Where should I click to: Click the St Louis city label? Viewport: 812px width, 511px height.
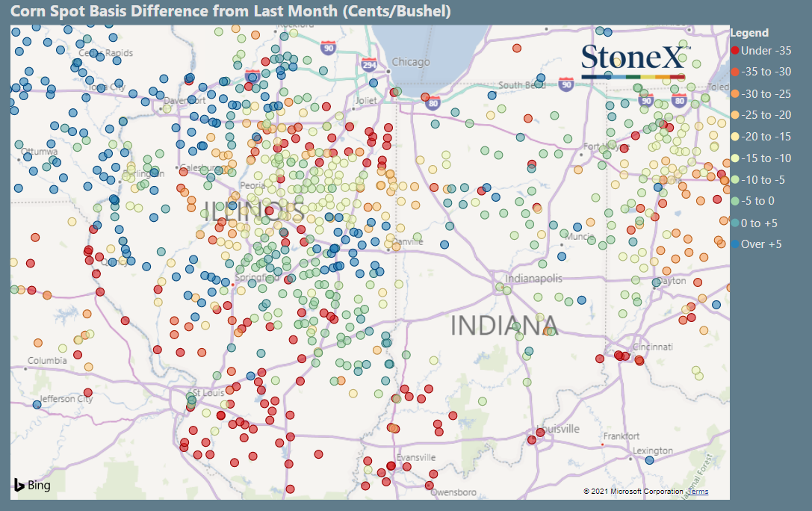point(208,393)
